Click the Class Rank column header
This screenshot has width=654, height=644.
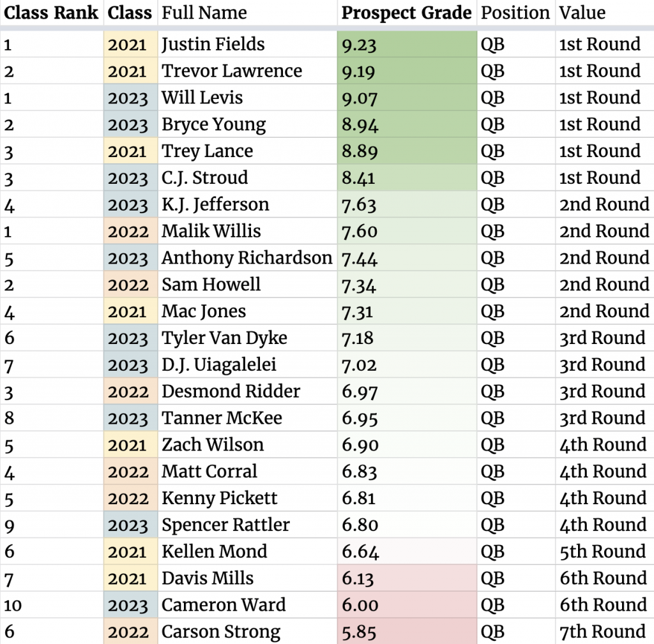click(51, 13)
